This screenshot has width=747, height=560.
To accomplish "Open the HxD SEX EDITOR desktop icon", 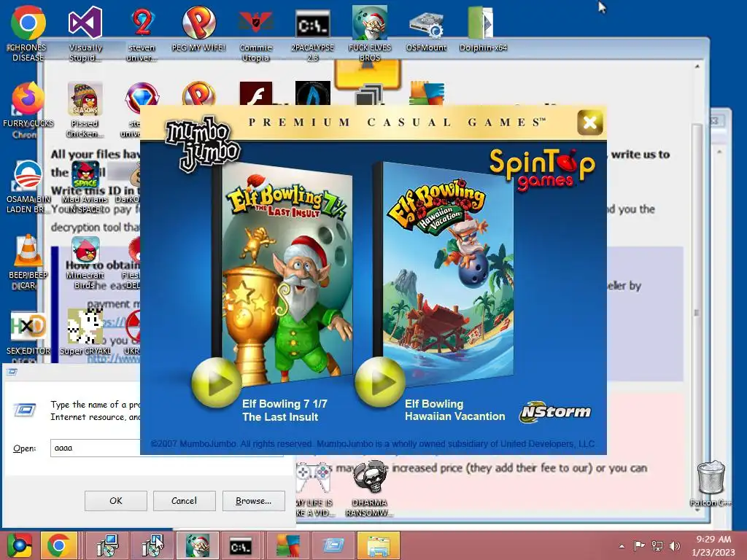I will click(x=28, y=327).
